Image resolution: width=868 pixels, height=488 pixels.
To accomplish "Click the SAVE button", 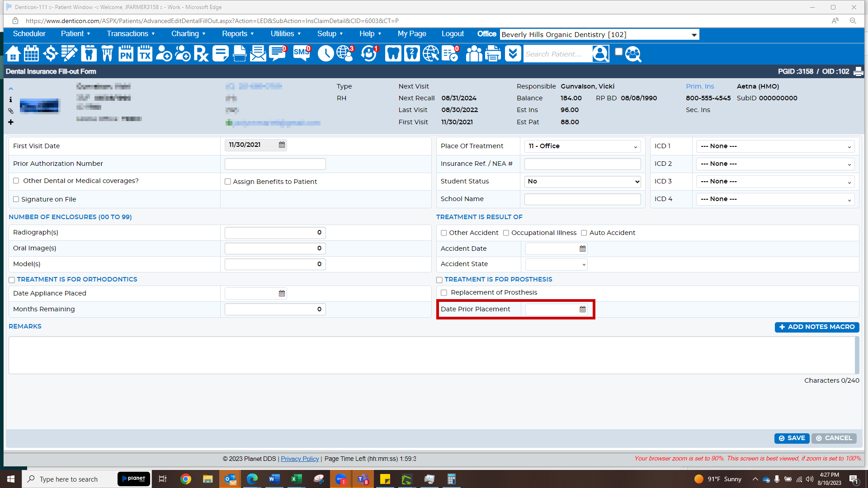I will [792, 438].
